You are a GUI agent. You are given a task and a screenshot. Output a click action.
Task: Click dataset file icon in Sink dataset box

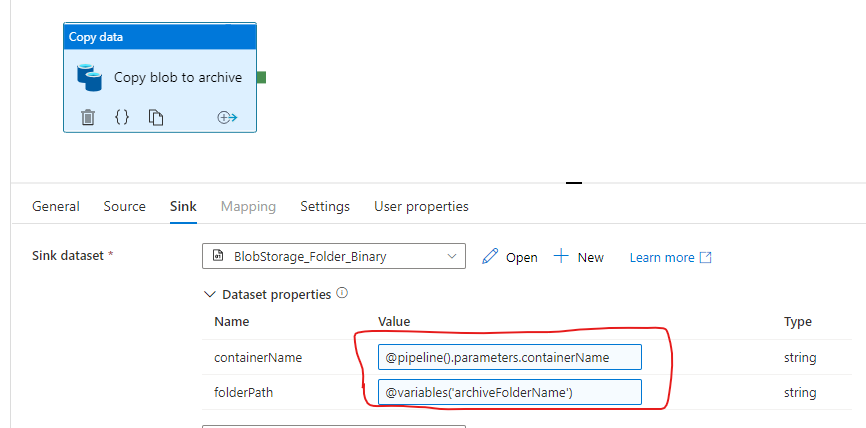[x=218, y=256]
